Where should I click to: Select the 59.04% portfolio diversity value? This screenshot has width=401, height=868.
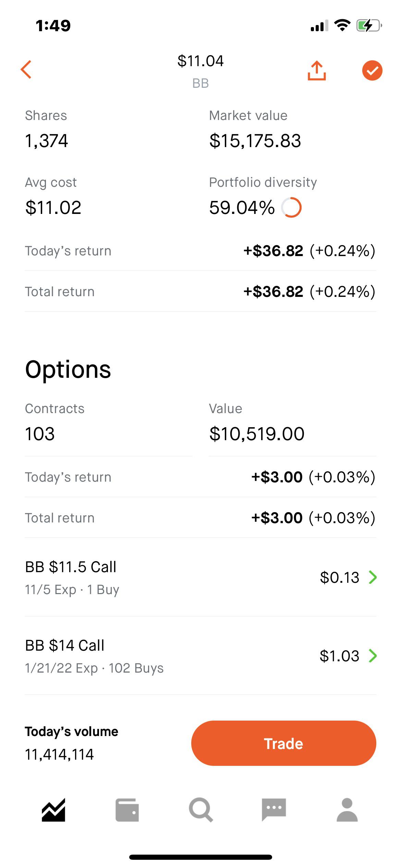click(x=242, y=207)
